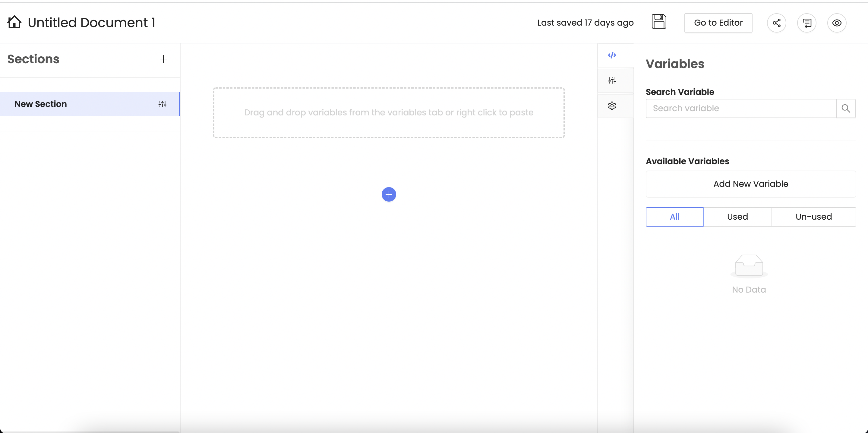Open the gear settings panel tab
The width and height of the screenshot is (868, 433).
pos(612,106)
